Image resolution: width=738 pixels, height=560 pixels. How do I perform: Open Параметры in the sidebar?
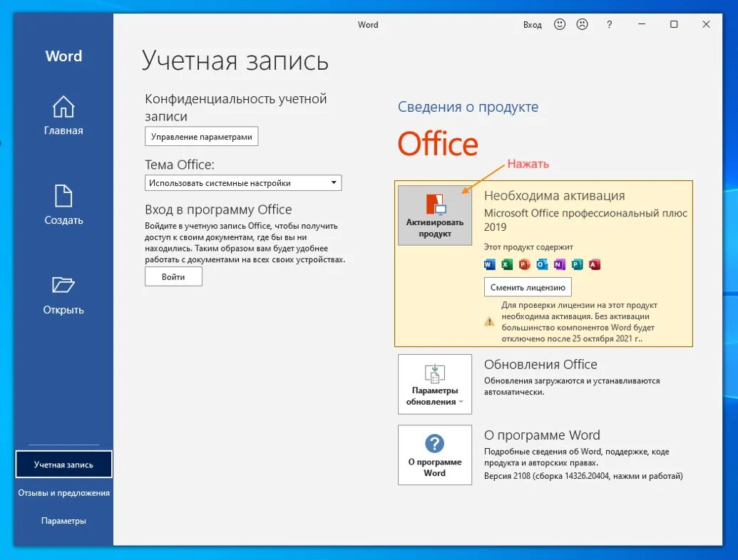click(x=63, y=521)
